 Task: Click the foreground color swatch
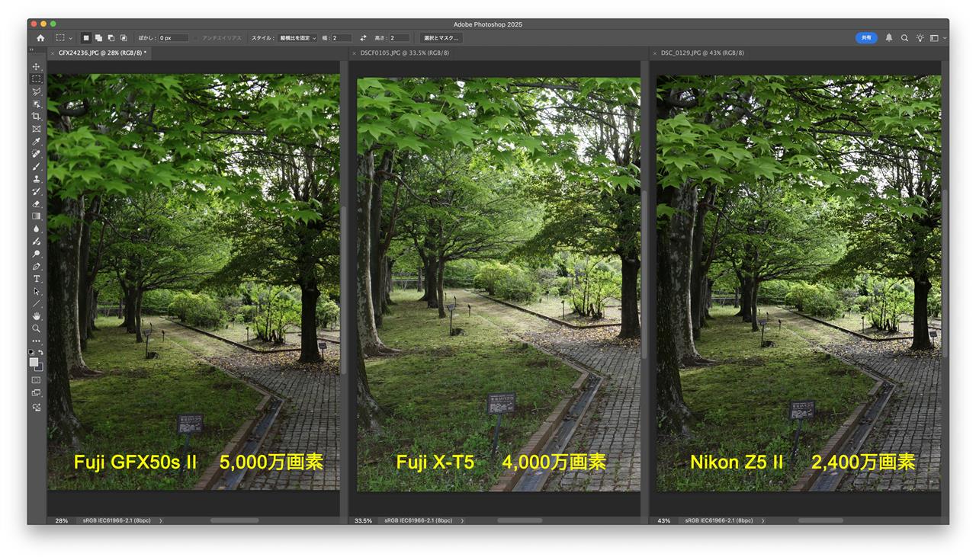(x=34, y=362)
